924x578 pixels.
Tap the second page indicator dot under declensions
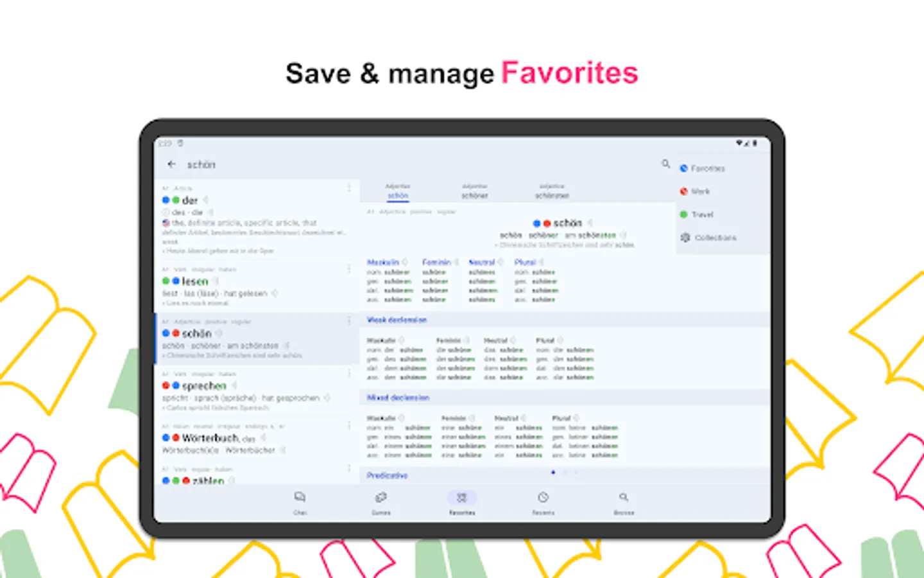(x=565, y=473)
